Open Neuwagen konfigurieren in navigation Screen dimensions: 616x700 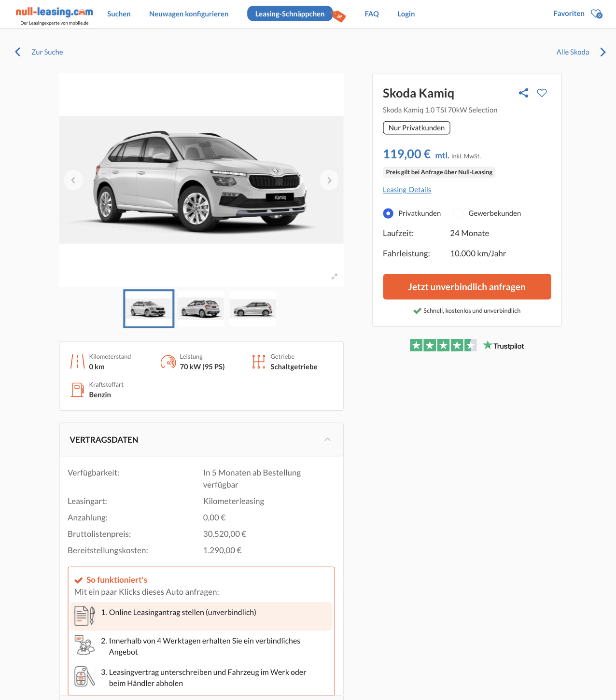(x=189, y=14)
